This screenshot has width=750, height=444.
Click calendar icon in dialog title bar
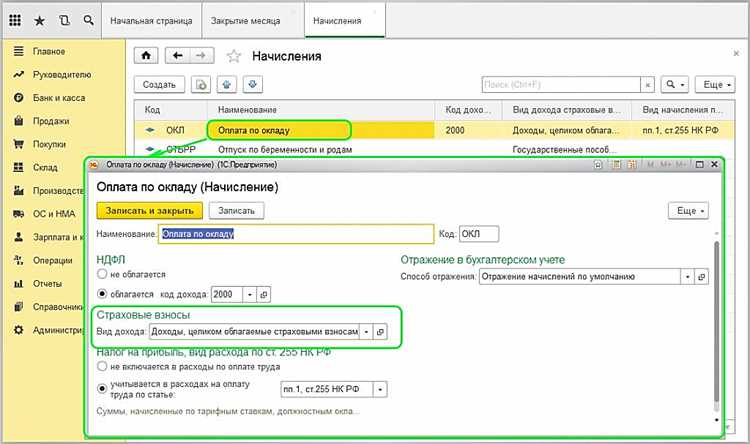click(632, 165)
